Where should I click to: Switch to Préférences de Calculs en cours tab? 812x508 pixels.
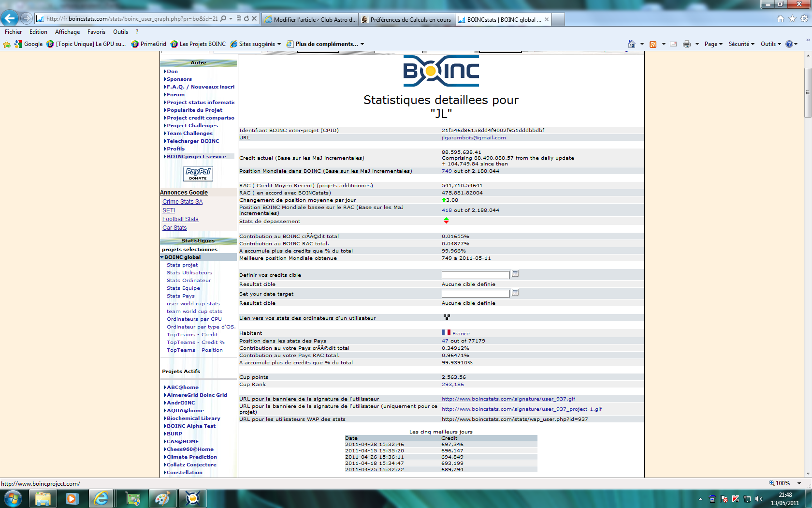(407, 20)
